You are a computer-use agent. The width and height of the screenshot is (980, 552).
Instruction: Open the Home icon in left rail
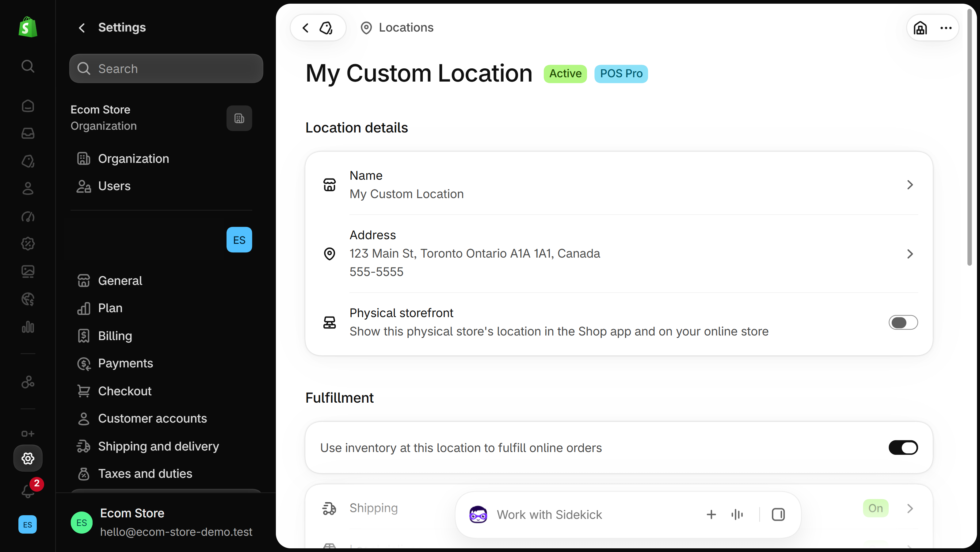(x=28, y=105)
